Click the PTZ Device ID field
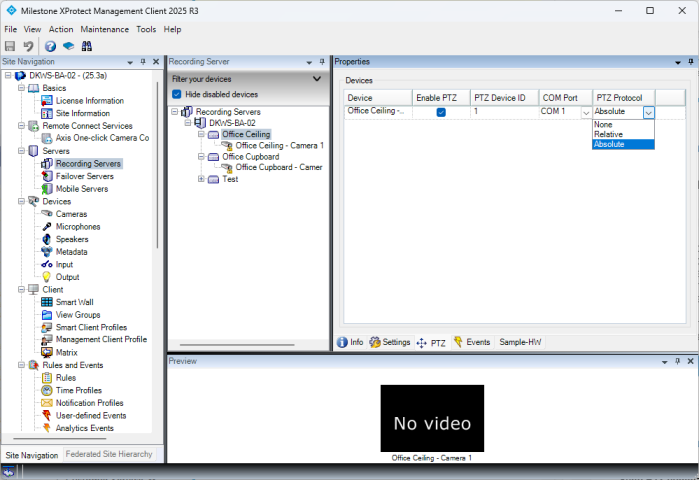The height and width of the screenshot is (480, 699). click(503, 112)
